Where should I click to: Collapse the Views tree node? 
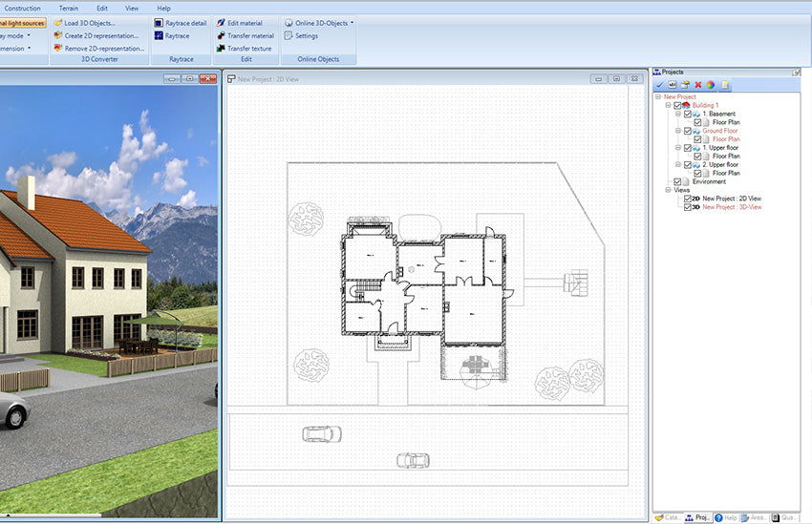tap(657, 190)
